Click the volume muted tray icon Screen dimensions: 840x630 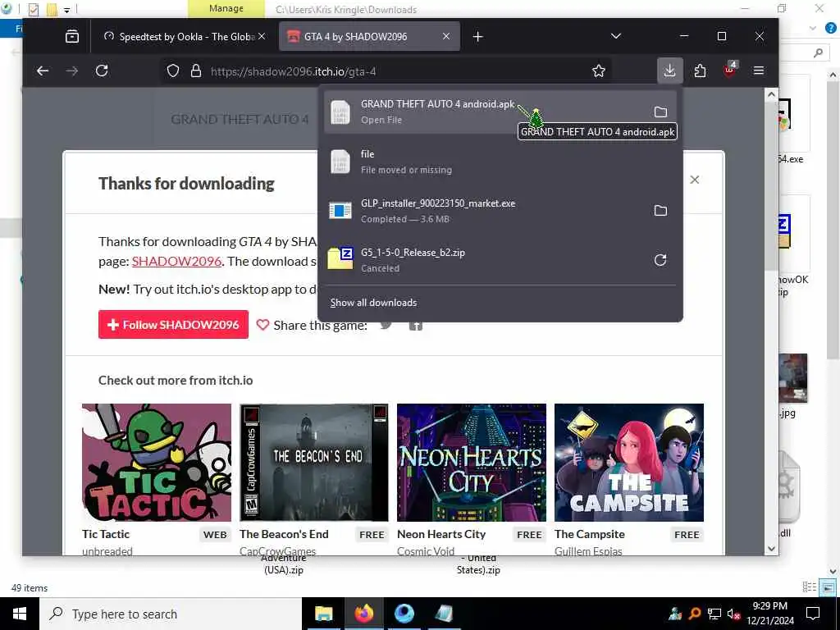tap(734, 614)
